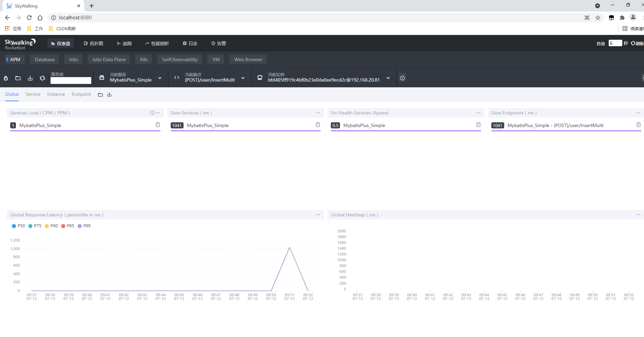644x337 pixels.
Task: Open more options for Services Load panel
Action: (158, 113)
